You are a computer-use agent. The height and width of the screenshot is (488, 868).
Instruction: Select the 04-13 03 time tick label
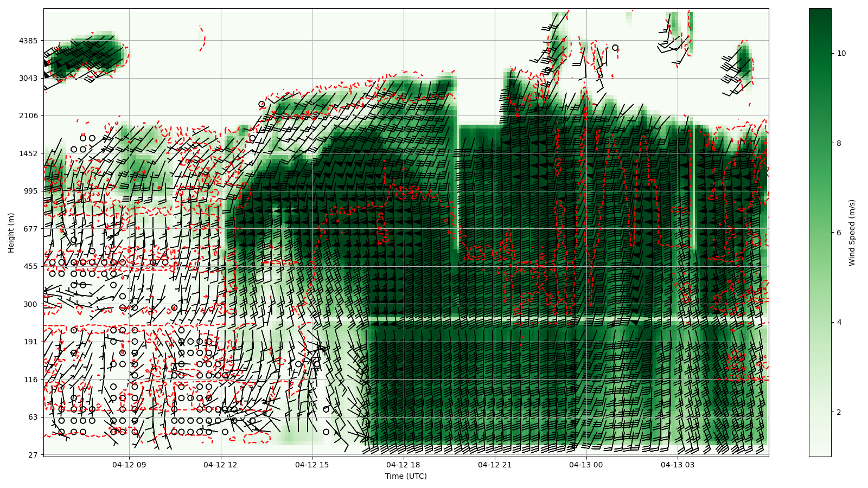tap(678, 465)
